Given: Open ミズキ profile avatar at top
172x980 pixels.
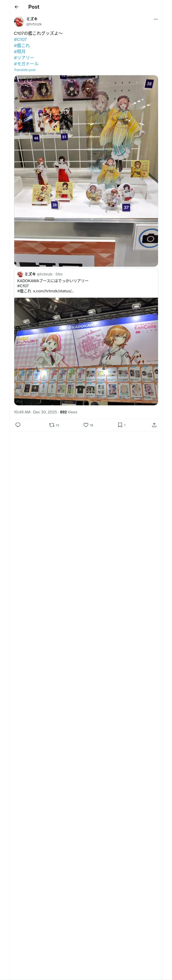Looking at the screenshot, I should pos(19,21).
